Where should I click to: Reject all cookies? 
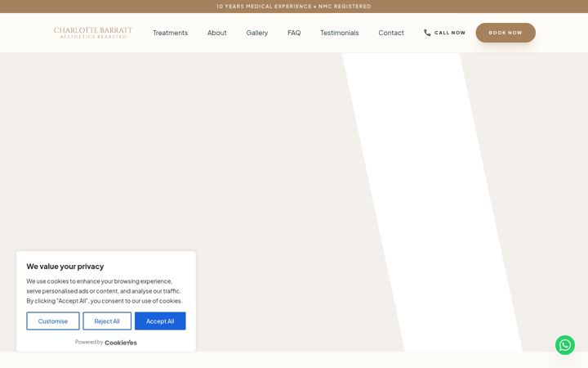(107, 321)
